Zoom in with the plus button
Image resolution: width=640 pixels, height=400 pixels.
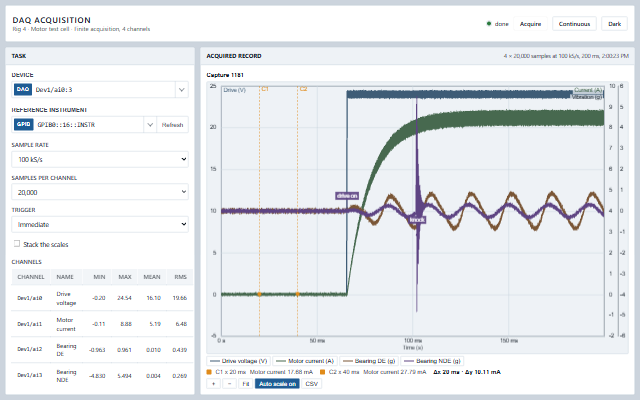(213, 384)
